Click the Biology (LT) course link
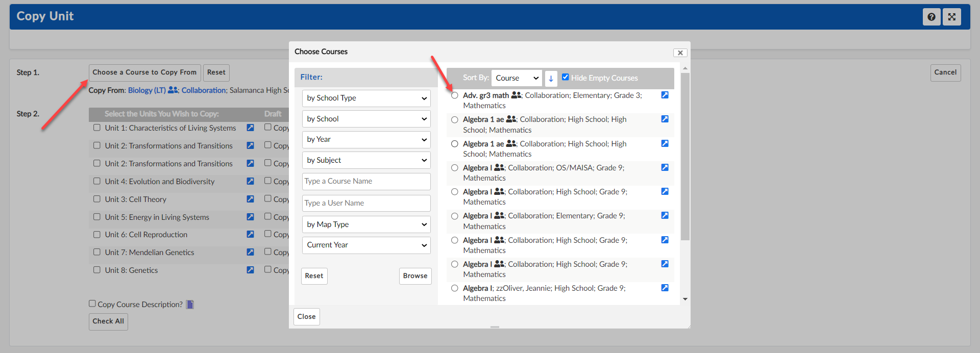The image size is (980, 353). (146, 90)
